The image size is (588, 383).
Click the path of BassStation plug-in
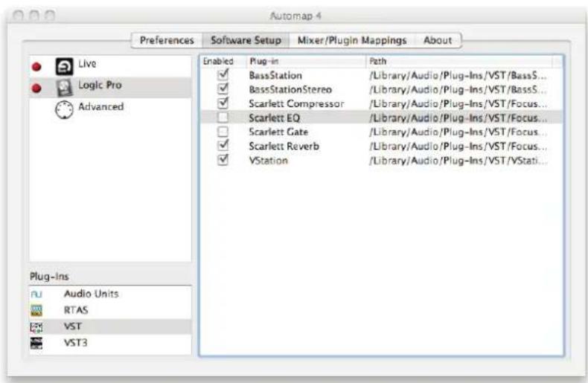point(458,75)
